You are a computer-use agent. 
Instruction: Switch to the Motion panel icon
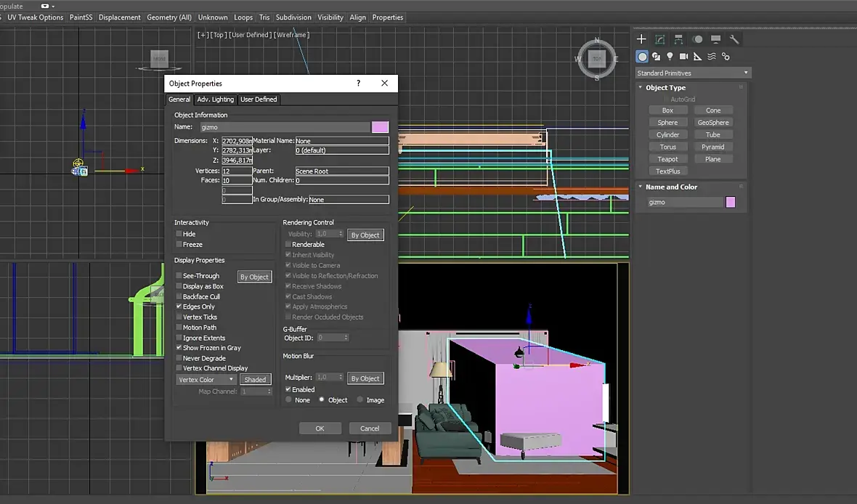coord(697,39)
